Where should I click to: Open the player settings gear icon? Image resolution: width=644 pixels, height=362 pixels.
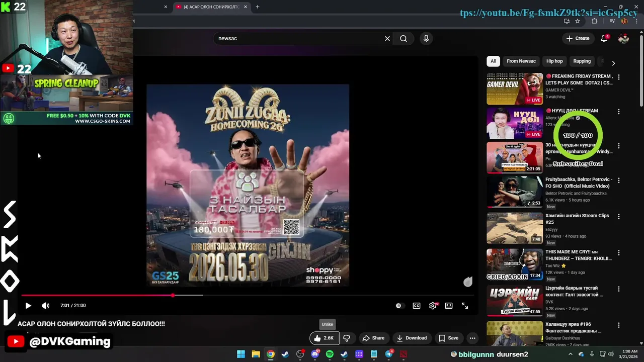click(x=433, y=306)
